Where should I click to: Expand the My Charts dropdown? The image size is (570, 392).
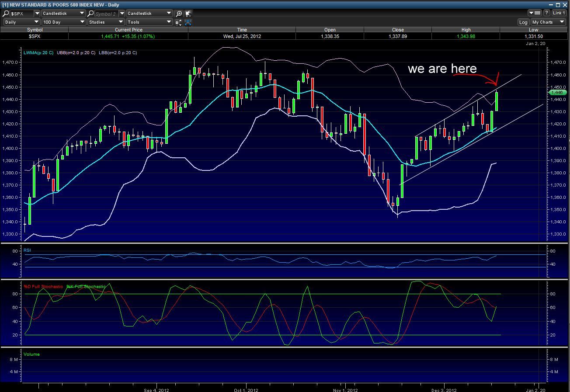click(x=548, y=22)
